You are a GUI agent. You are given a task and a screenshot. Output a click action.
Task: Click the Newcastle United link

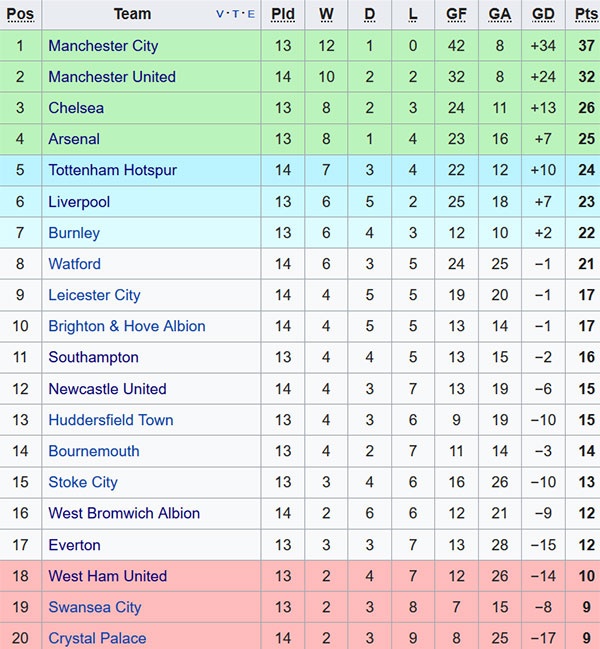[x=107, y=389]
